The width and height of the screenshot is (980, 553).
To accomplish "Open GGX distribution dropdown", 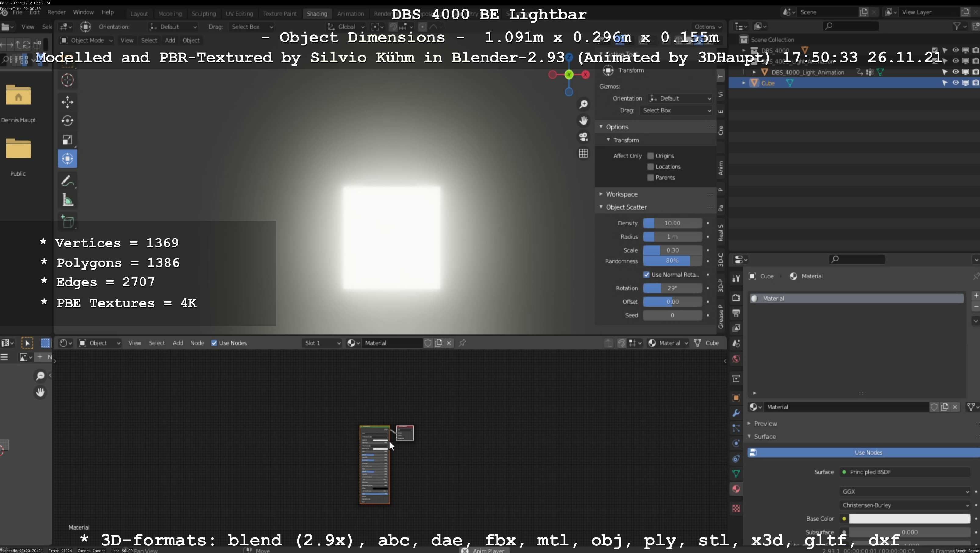I will [905, 491].
